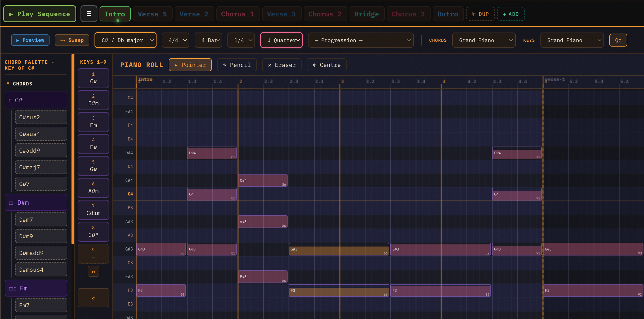
Task: Click the chord palette orange scrollbar
Action: point(73,149)
